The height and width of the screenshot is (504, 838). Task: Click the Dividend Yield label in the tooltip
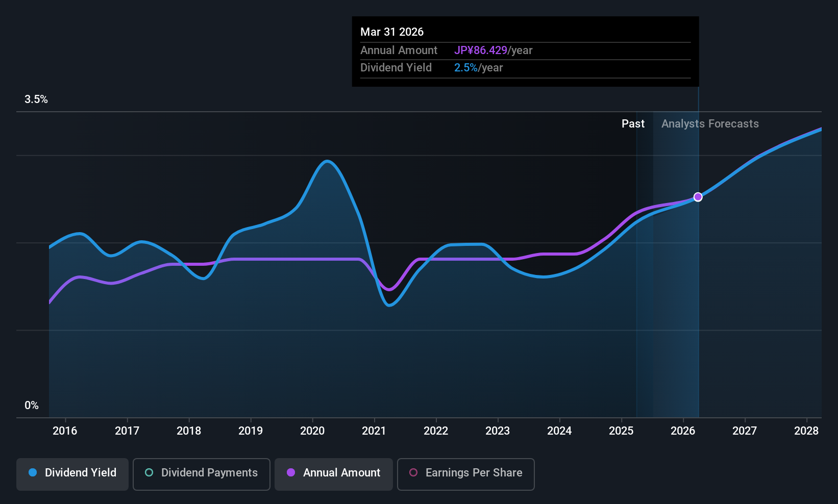(x=396, y=67)
